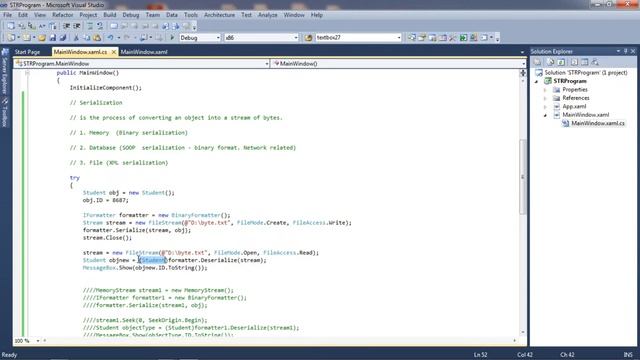Viewport: 640px width, 360px height.
Task: Select the App.xaml file in tree
Action: pos(574,107)
